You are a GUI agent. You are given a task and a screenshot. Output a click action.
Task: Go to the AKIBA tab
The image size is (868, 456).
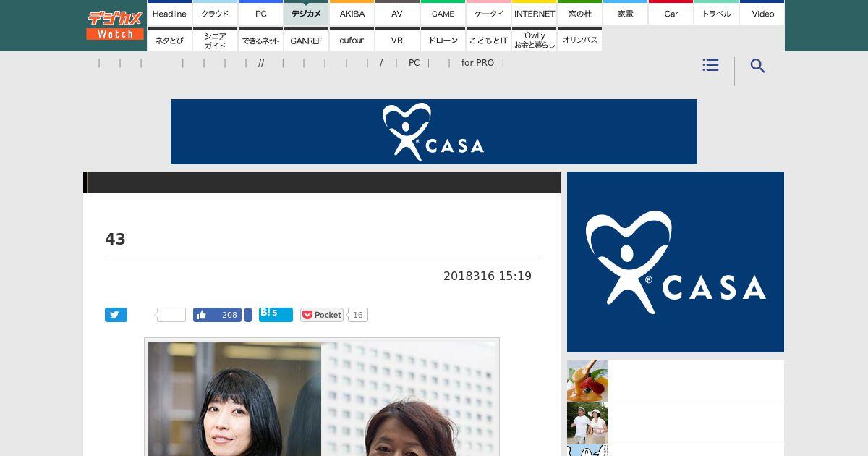point(352,13)
